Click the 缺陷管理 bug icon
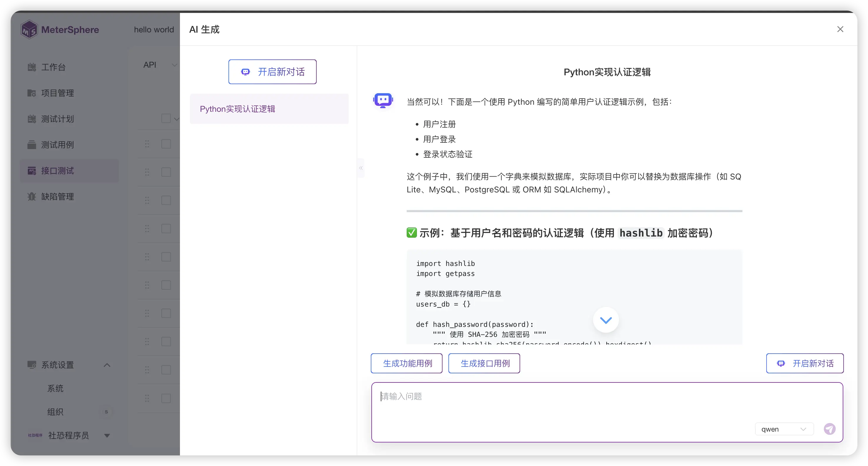This screenshot has height=466, width=868. tap(32, 197)
